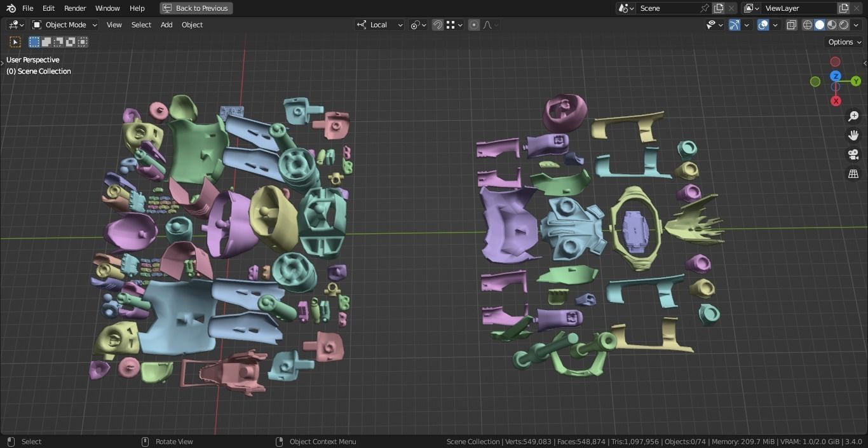
Task: Expand the sidebar arrow at right edge
Action: [865, 63]
